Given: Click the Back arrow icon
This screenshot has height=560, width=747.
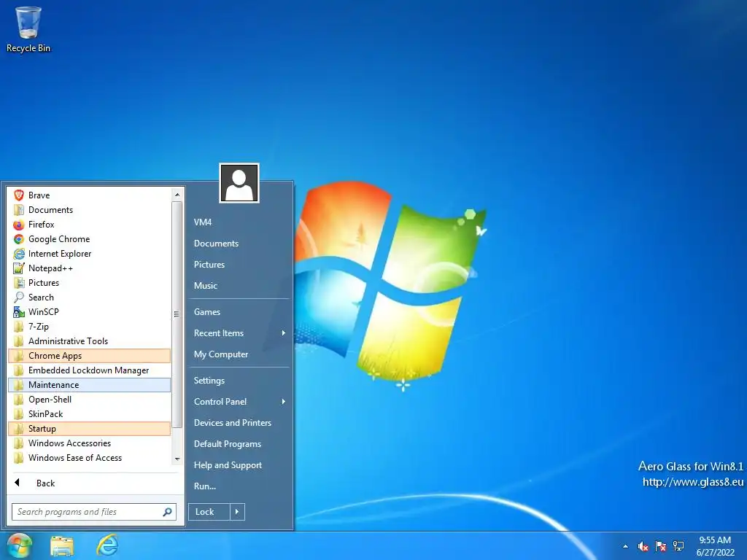Looking at the screenshot, I should 18,483.
